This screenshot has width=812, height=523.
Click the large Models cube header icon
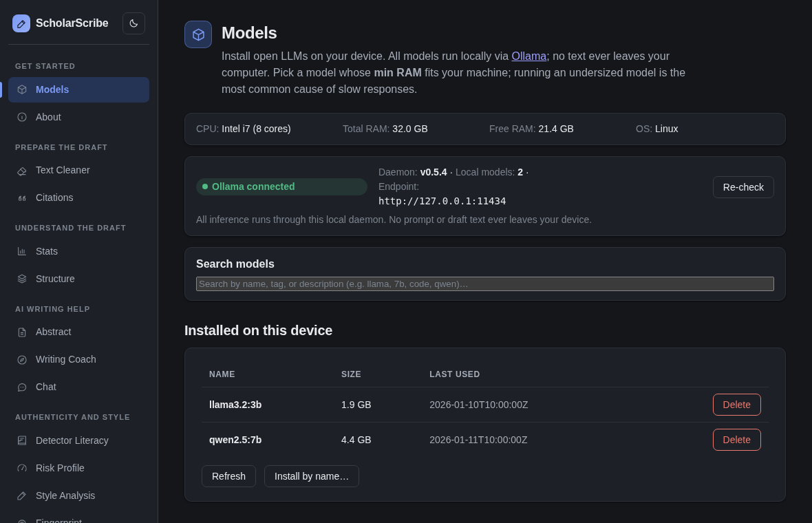point(198,34)
